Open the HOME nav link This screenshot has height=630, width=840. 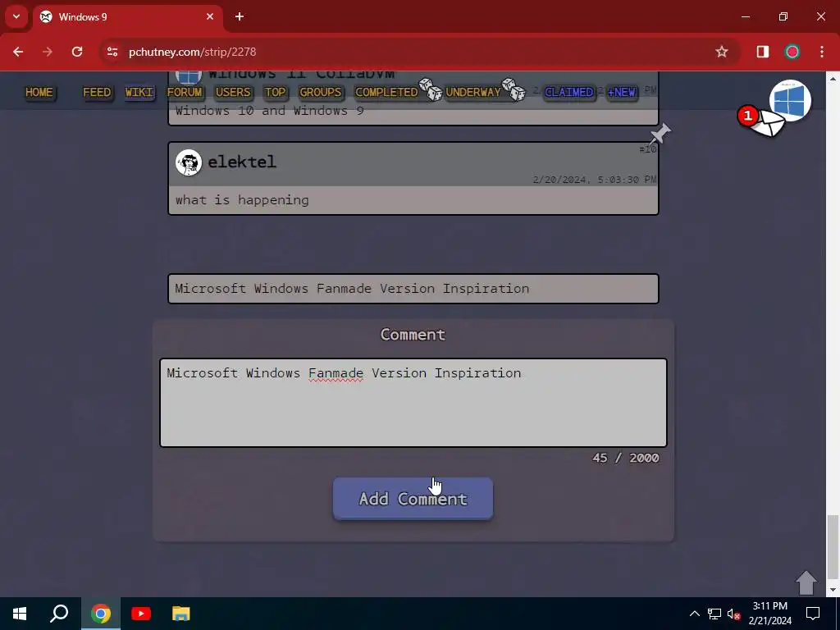coord(39,92)
